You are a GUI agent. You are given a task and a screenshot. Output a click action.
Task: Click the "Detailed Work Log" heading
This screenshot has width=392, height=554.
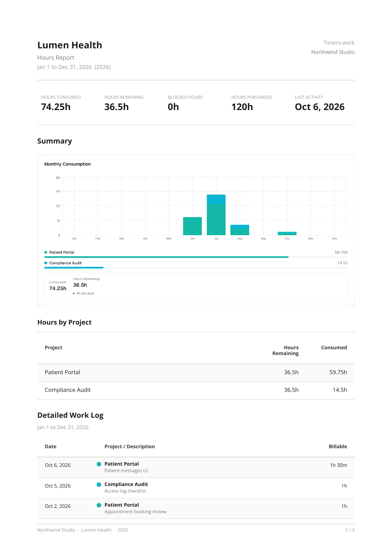point(71,415)
